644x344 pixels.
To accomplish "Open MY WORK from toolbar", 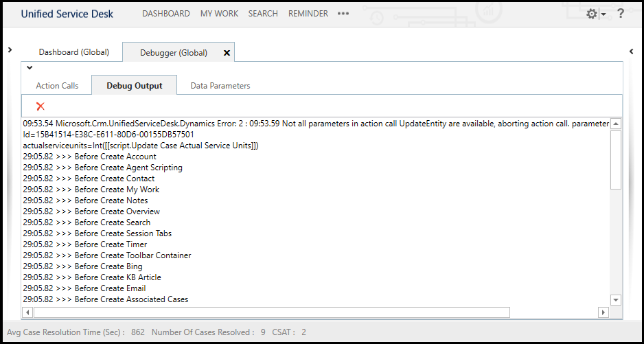I will tap(219, 14).
